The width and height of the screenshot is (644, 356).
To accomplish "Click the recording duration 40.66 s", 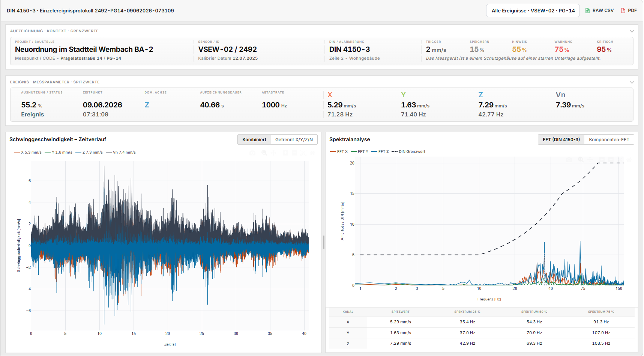I will pyautogui.click(x=212, y=105).
